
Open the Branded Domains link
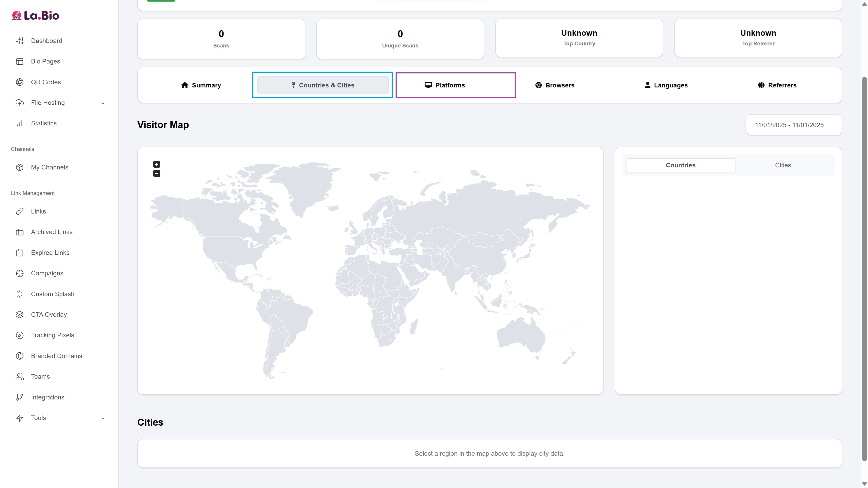[x=56, y=356]
